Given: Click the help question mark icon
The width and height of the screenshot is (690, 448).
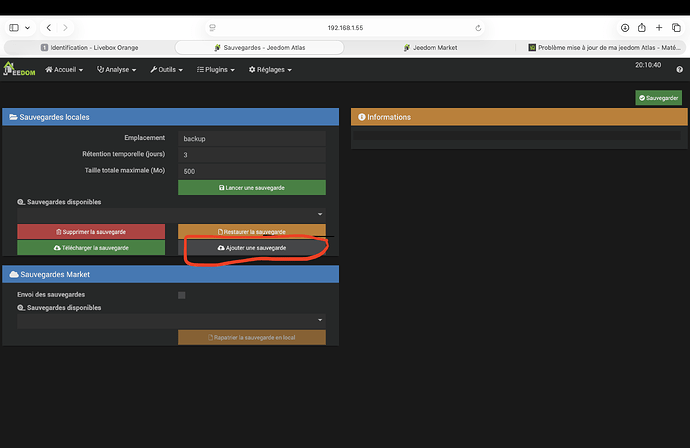Looking at the screenshot, I should click(679, 70).
